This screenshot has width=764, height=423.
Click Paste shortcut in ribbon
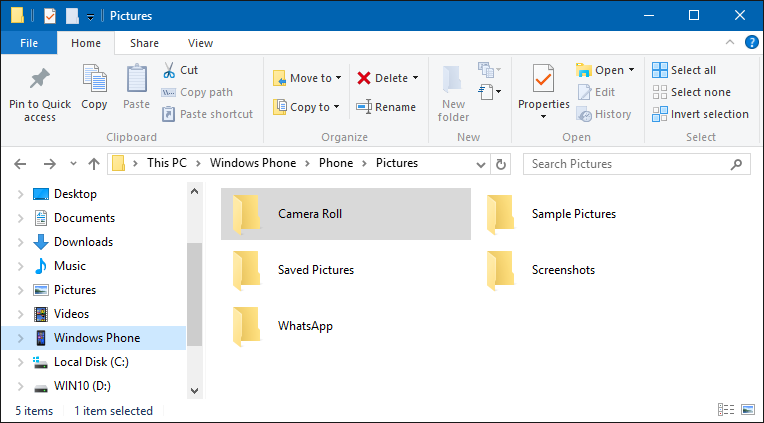pos(208,114)
